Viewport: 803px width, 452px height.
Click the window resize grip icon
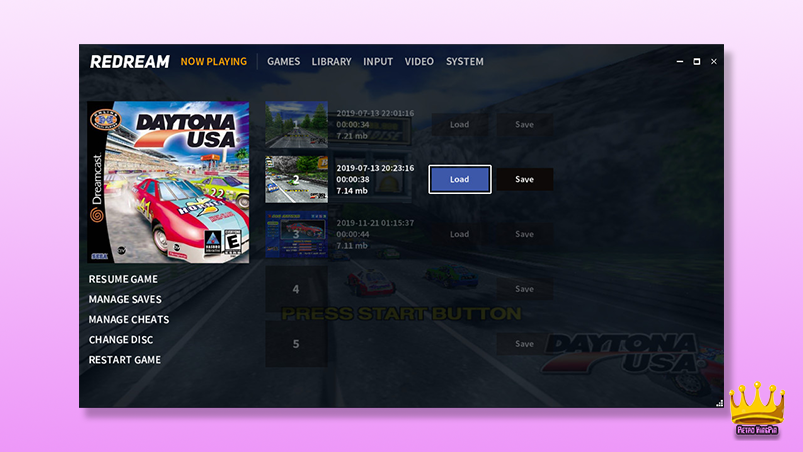(x=720, y=403)
